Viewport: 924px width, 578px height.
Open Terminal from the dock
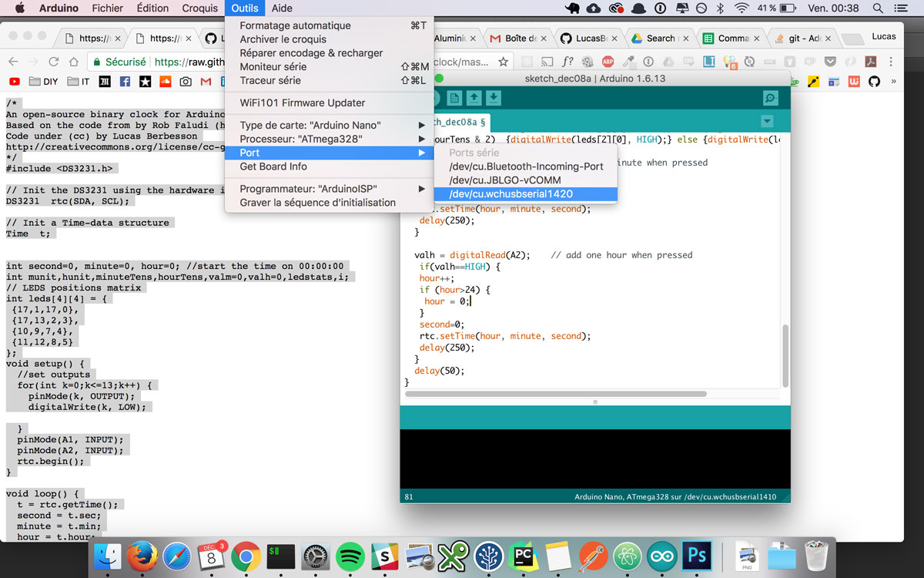tap(280, 556)
